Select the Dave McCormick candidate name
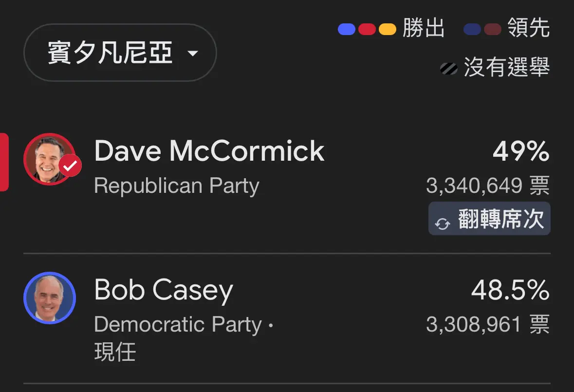Image resolution: width=574 pixels, height=392 pixels. click(209, 151)
